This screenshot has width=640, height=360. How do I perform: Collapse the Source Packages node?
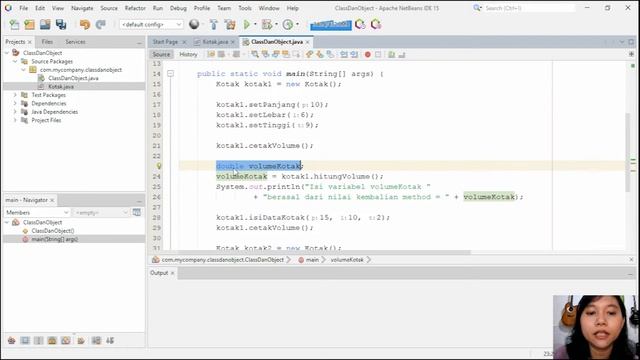[x=15, y=61]
